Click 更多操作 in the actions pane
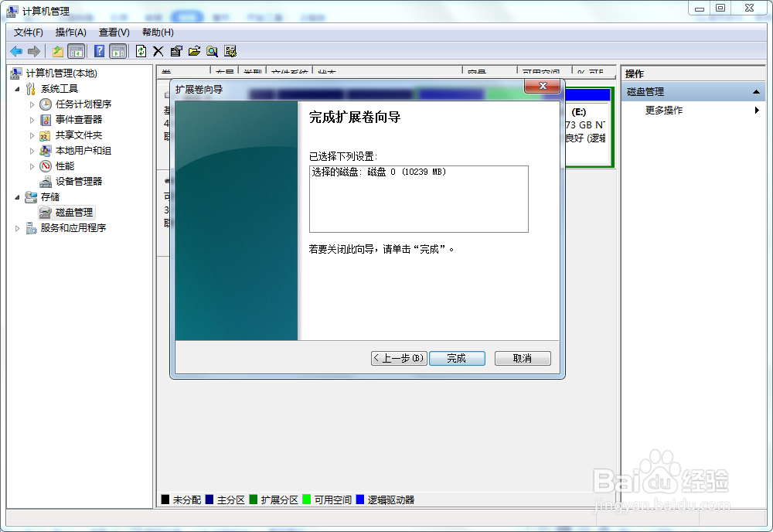This screenshot has width=773, height=532. pyautogui.click(x=663, y=111)
